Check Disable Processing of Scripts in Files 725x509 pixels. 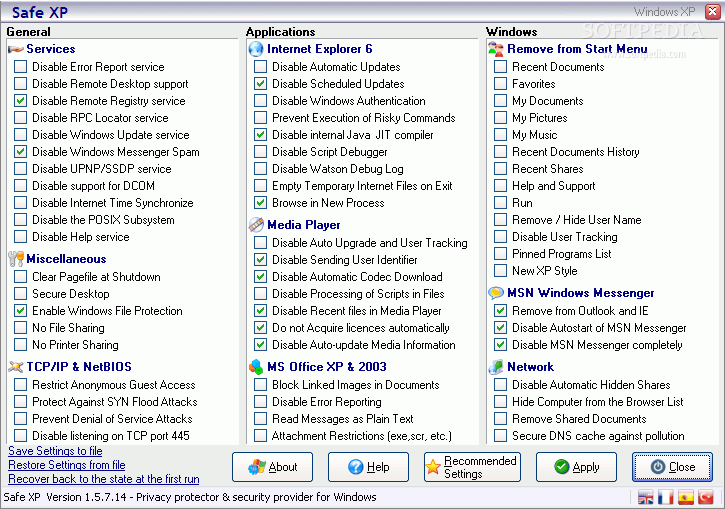point(260,294)
